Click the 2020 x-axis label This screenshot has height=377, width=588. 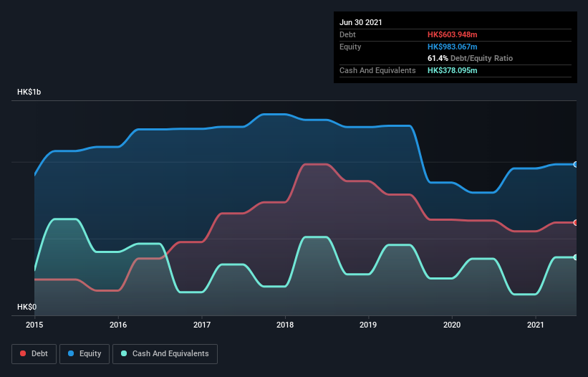pos(452,325)
